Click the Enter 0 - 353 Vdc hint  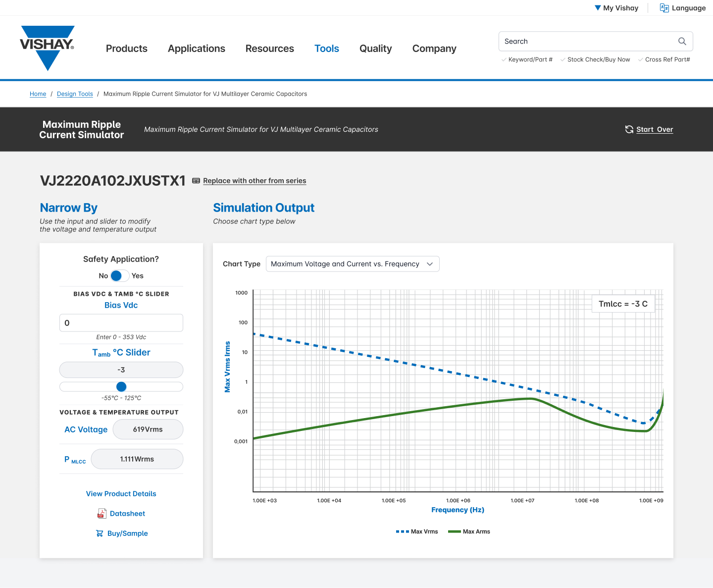121,337
